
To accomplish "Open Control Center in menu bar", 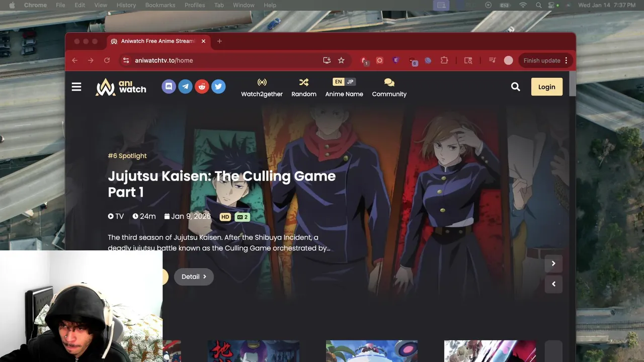I will 552,5.
